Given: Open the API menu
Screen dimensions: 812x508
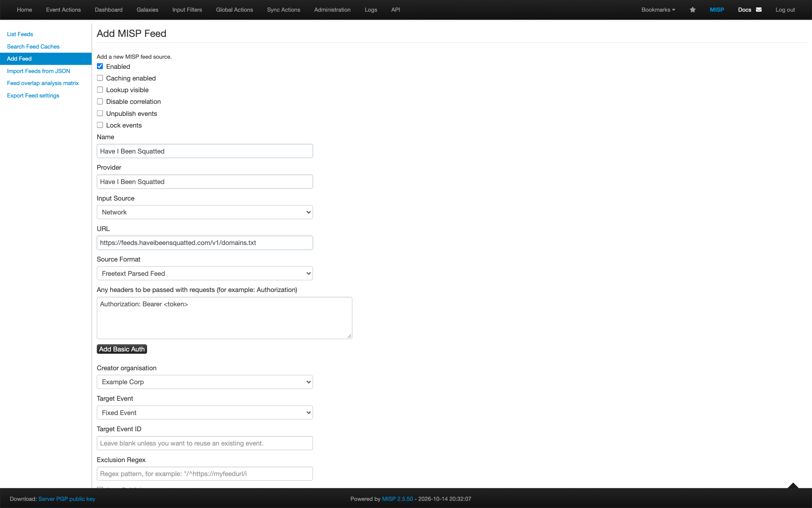Looking at the screenshot, I should click(x=395, y=10).
